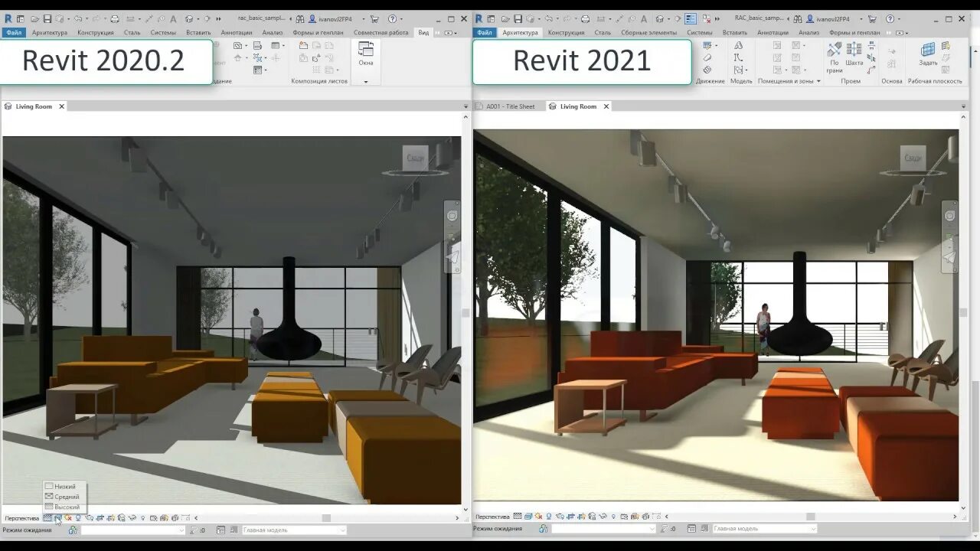
Task: Click Print icon in Revit 2021 window
Action: coord(586,19)
